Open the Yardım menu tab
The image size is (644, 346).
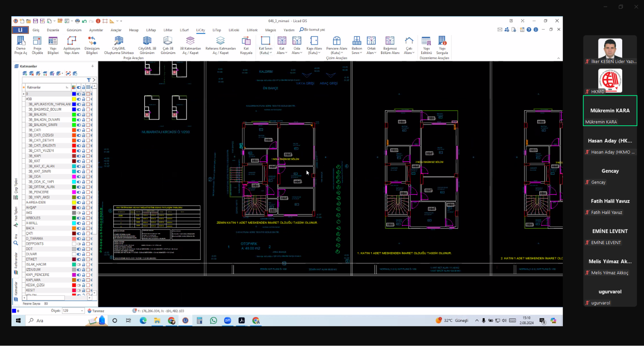coord(289,30)
